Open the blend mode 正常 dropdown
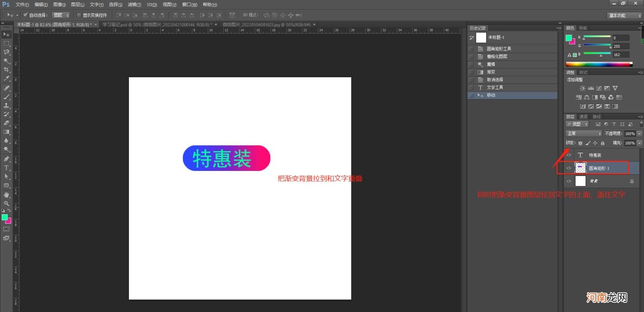 coord(584,134)
